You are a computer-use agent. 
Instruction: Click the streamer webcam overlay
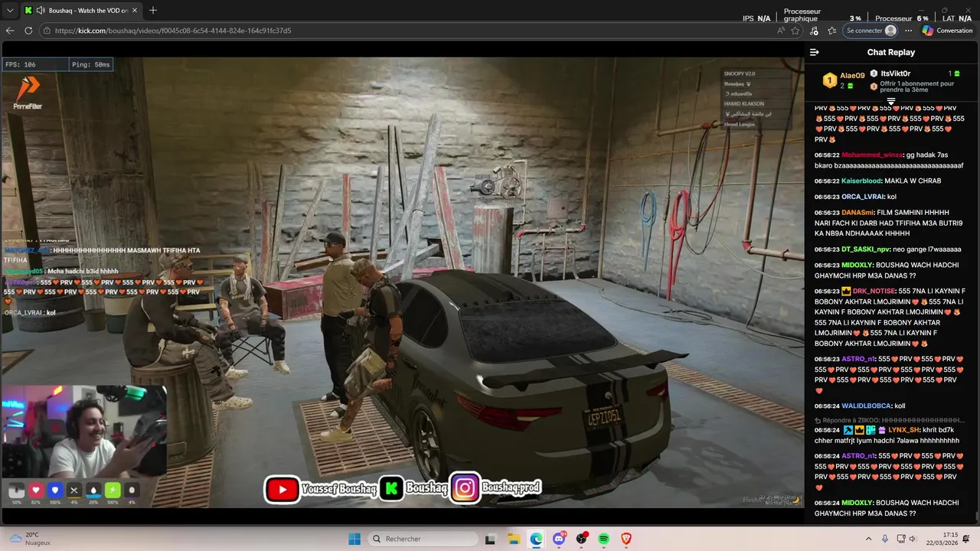[84, 432]
